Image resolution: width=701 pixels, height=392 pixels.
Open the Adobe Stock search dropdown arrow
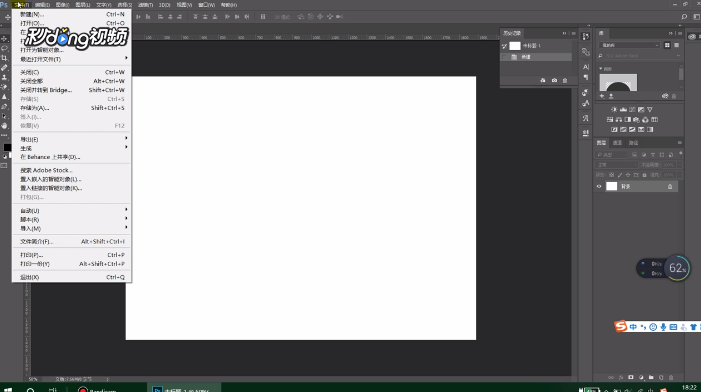pos(678,56)
